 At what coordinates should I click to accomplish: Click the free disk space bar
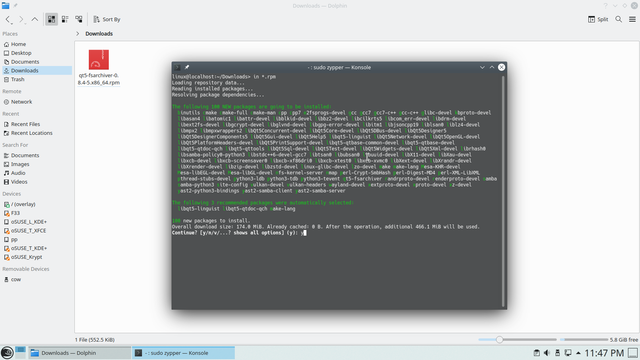(x=584, y=340)
